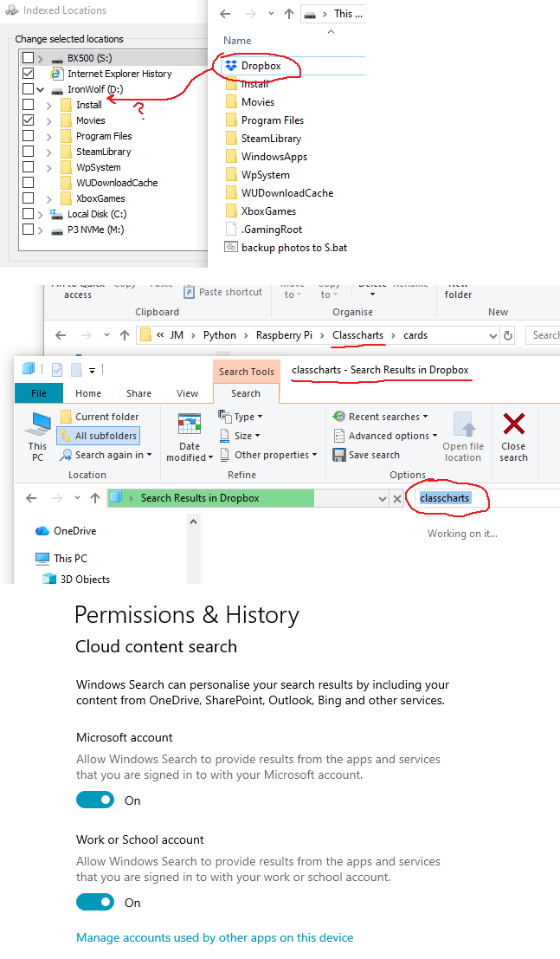Select the All subfolders button
Image resolution: width=560 pixels, height=959 pixels.
[99, 436]
